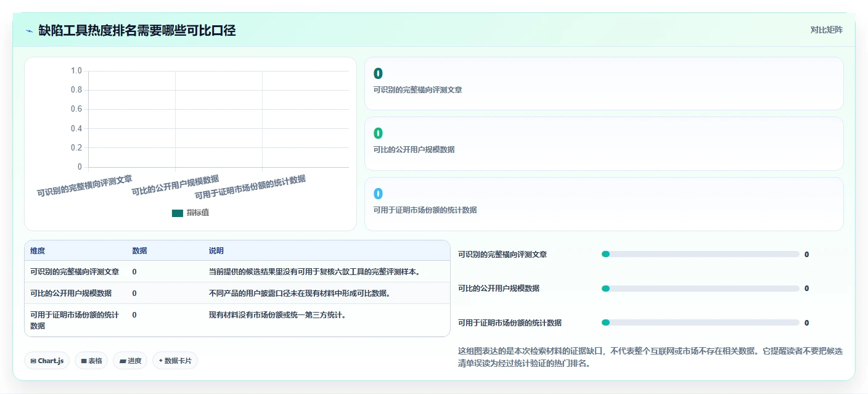Click the light blue 0 in third card

(x=378, y=194)
